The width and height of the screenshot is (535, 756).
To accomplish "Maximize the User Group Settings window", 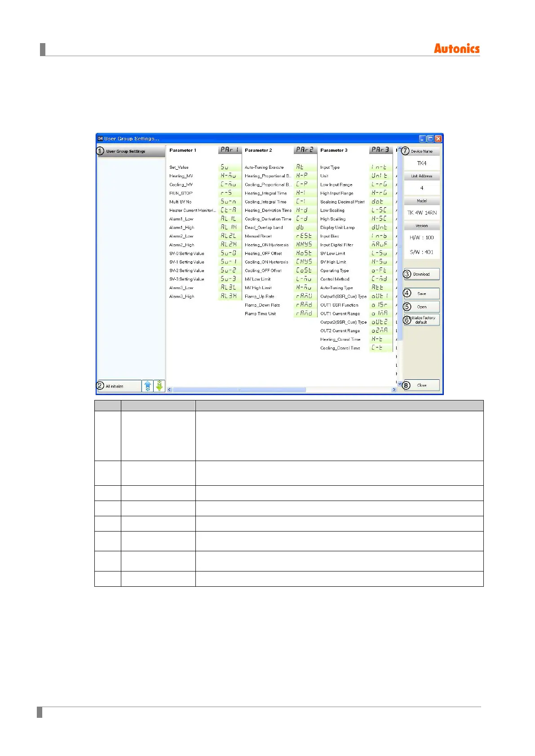I will [x=430, y=139].
